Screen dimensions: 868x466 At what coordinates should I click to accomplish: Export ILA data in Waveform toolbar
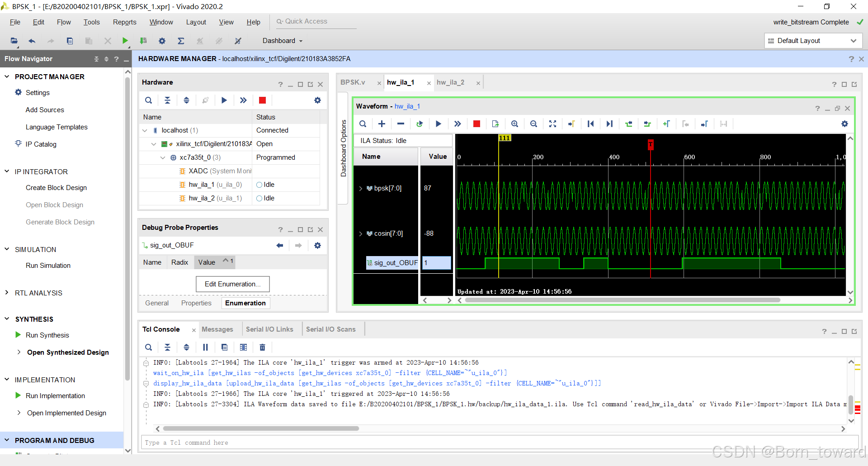point(495,124)
